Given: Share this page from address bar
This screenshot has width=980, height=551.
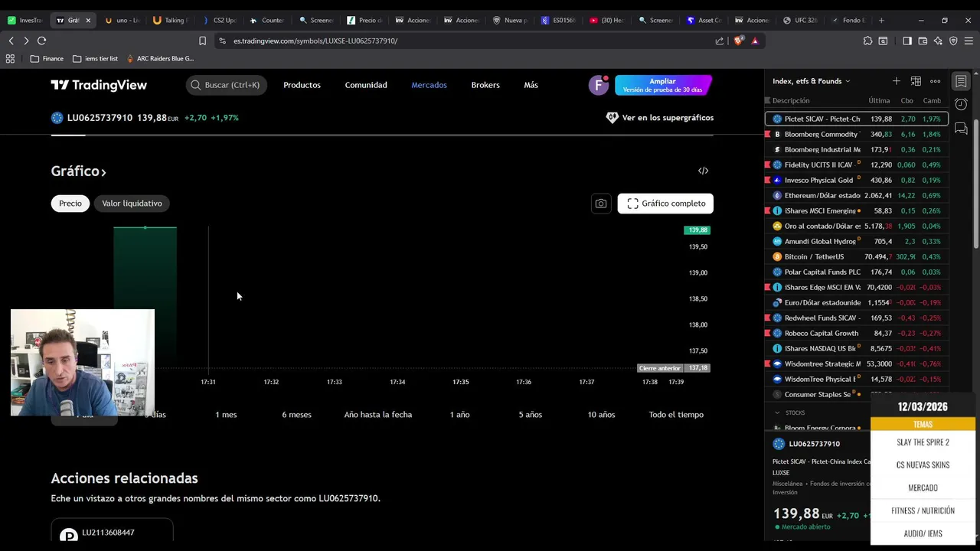Looking at the screenshot, I should 720,41.
